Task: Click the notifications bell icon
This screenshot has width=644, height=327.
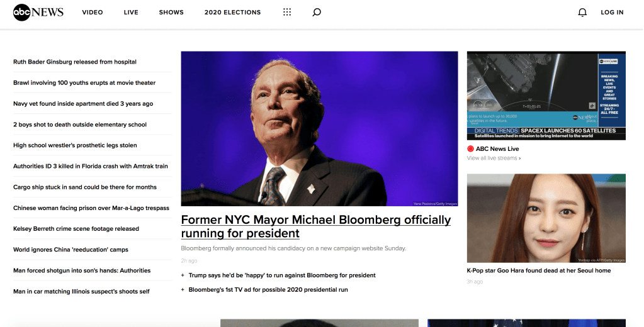Action: (582, 13)
